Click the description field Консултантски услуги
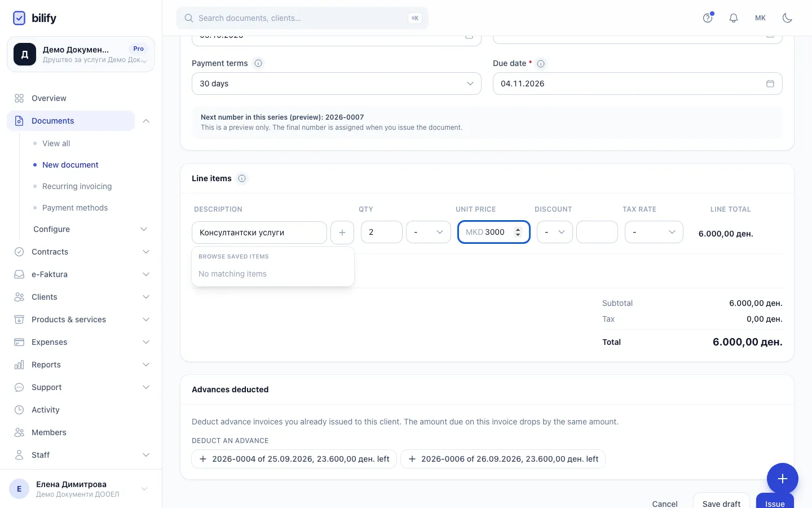The image size is (812, 508). point(259,233)
